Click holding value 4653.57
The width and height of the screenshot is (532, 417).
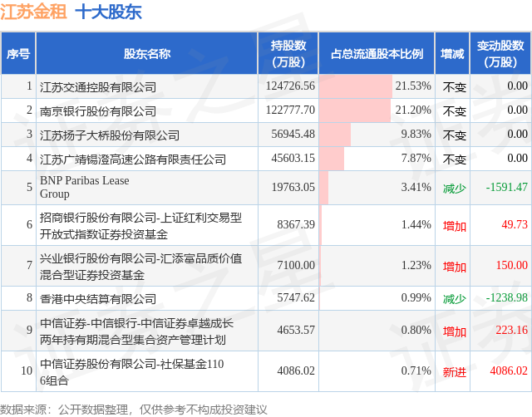296,330
